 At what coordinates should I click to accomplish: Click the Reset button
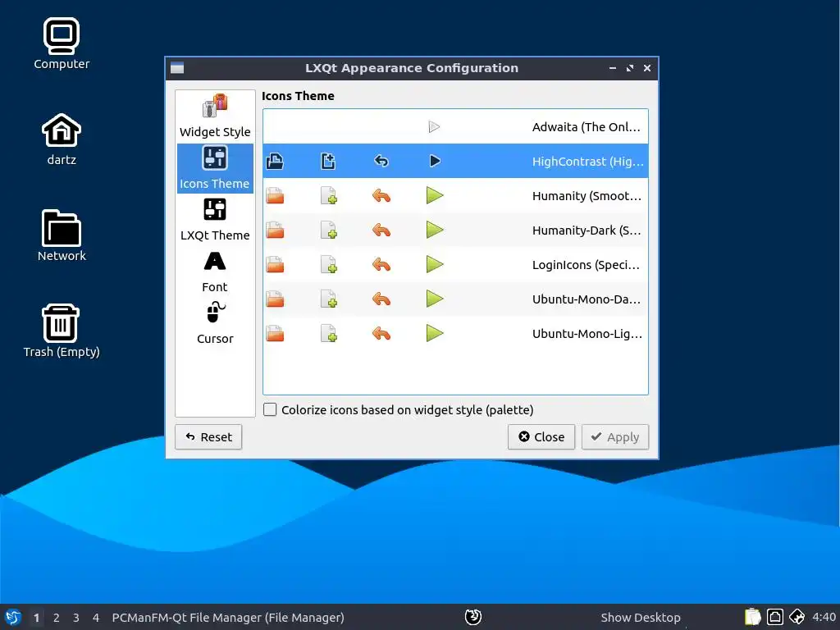[x=208, y=437]
